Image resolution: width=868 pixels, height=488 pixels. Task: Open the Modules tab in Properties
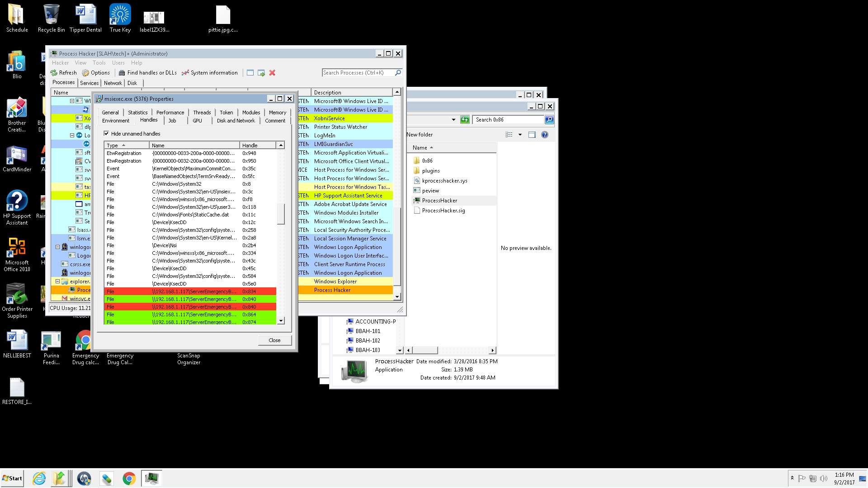tap(251, 113)
